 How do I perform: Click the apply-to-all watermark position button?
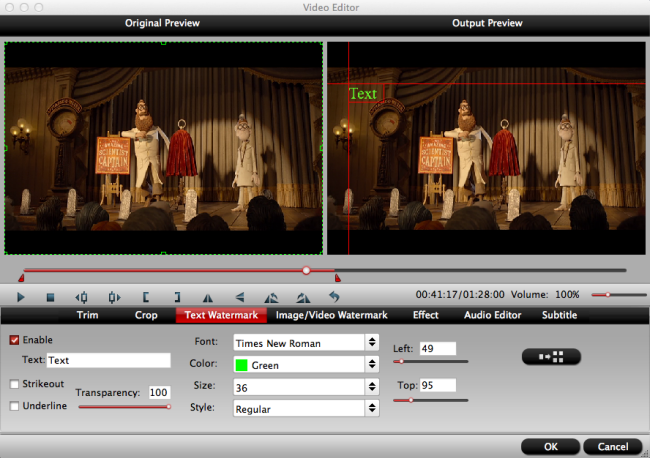[551, 356]
